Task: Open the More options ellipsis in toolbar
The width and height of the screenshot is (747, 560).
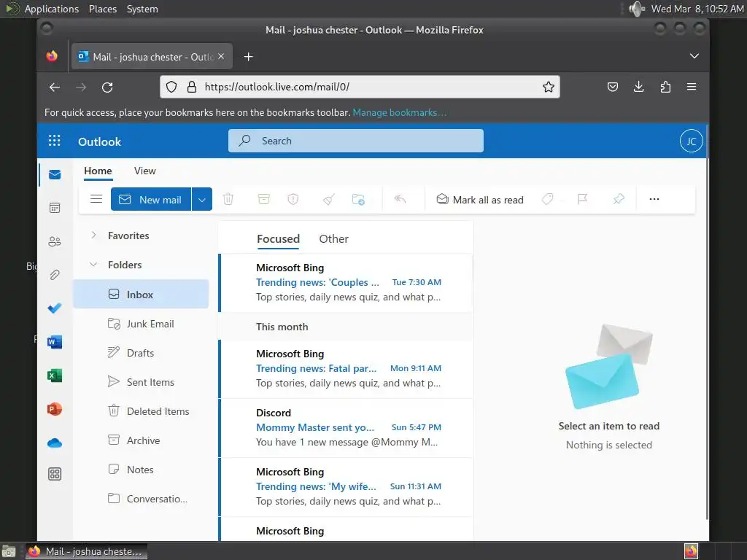Action: [x=654, y=199]
